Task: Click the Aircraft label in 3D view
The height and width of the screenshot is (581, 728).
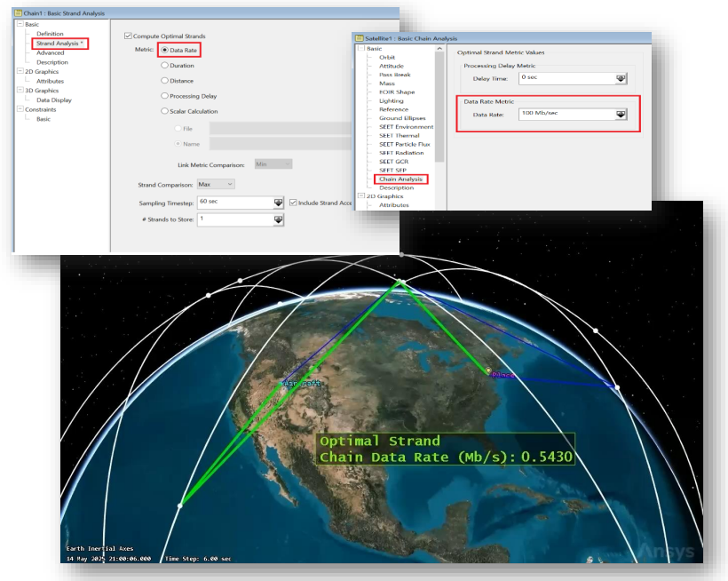Action: coord(301,384)
